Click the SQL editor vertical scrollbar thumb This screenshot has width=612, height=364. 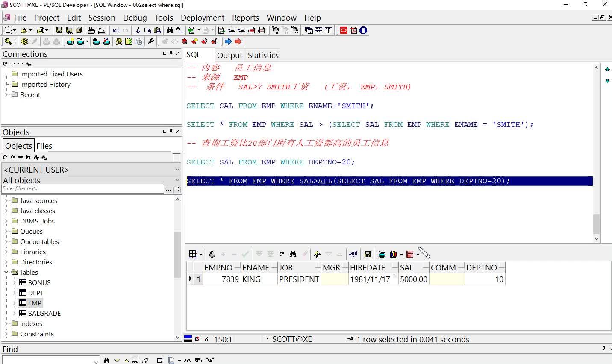[x=596, y=224]
